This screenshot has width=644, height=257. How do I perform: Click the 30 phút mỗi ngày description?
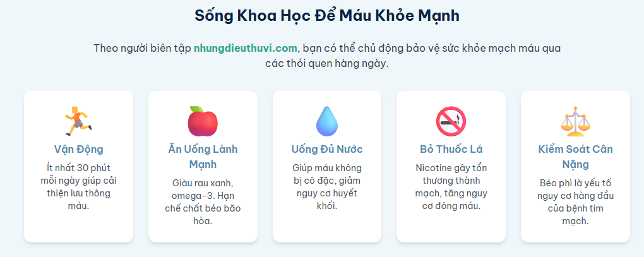tap(78, 186)
